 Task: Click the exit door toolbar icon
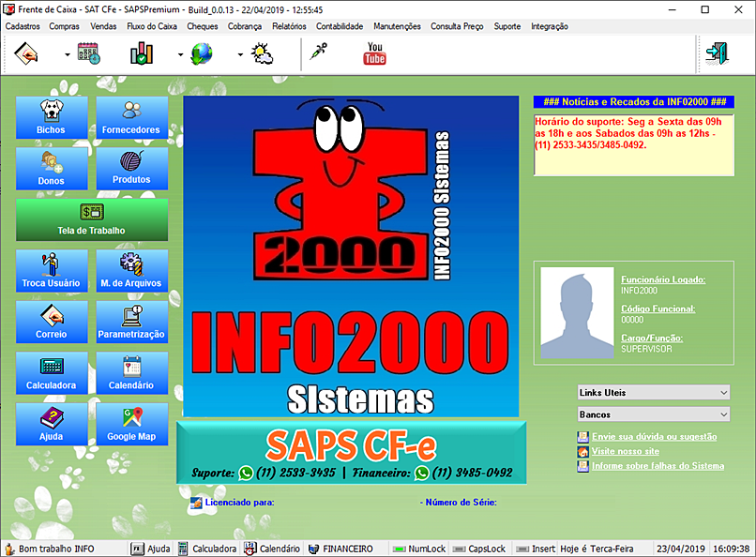point(718,53)
